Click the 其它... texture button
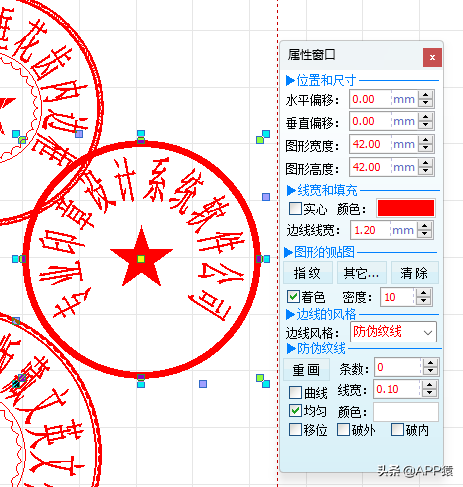Image resolution: width=463 pixels, height=487 pixels. pyautogui.click(x=362, y=273)
